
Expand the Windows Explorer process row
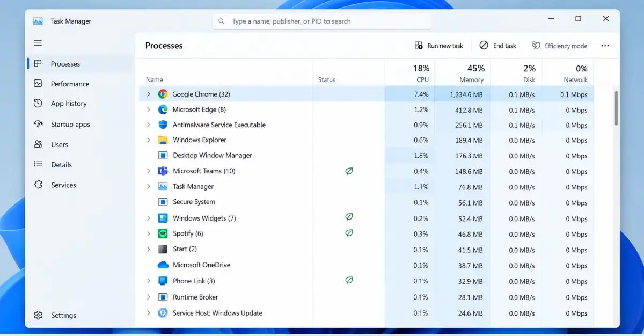pyautogui.click(x=149, y=140)
